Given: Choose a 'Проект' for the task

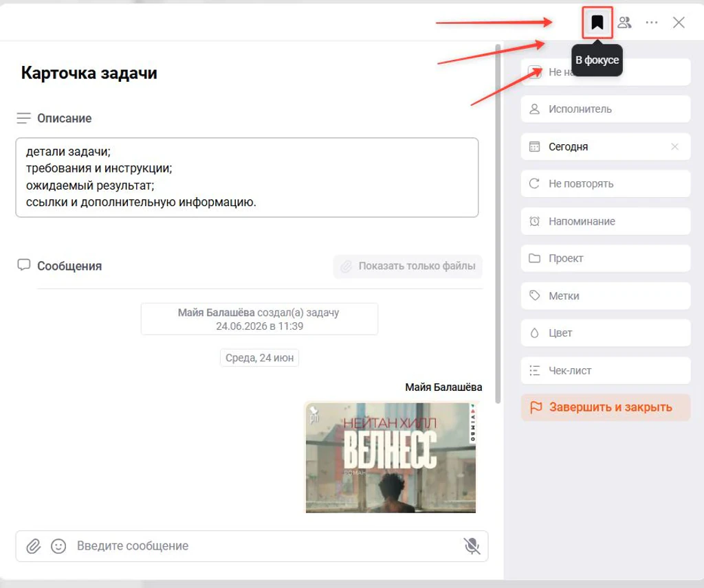Looking at the screenshot, I should [x=605, y=258].
